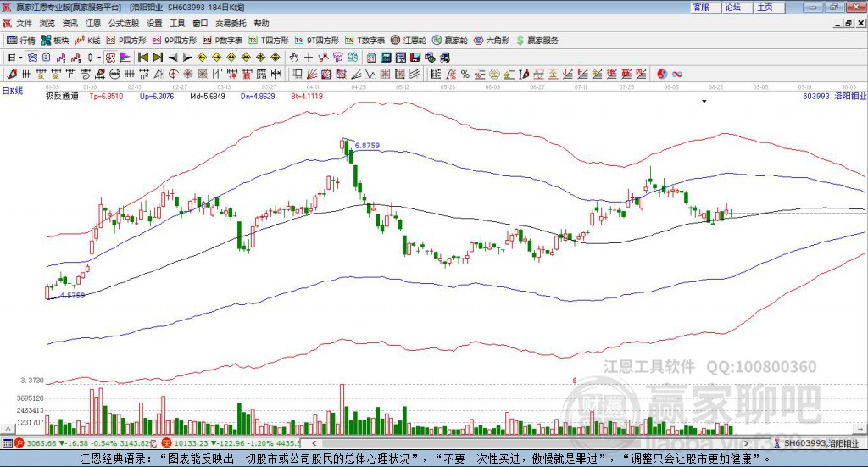
Task: Open the P数字表 tool
Action: (223, 41)
